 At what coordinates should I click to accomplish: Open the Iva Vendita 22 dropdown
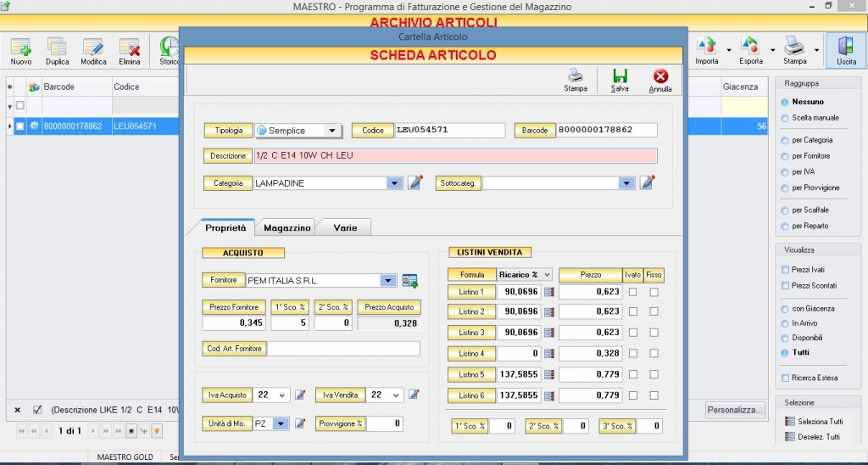(396, 395)
